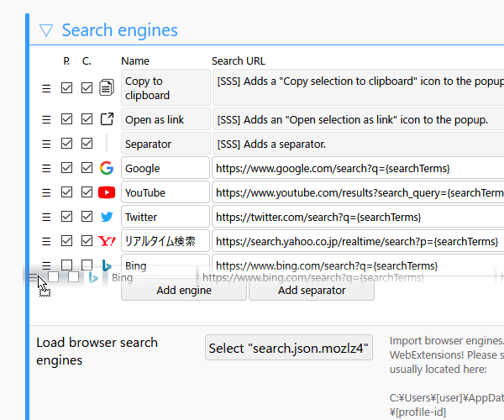
Task: Click the drag handle for Open as link row
Action: pyautogui.click(x=46, y=119)
